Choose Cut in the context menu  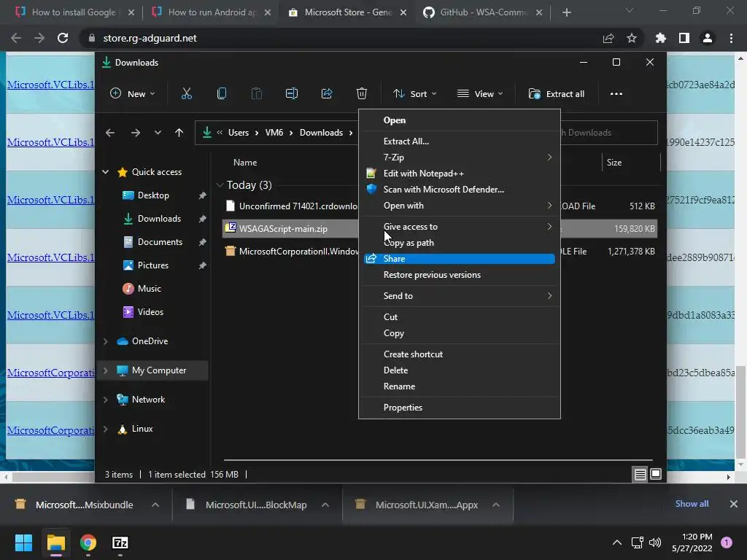460,317
